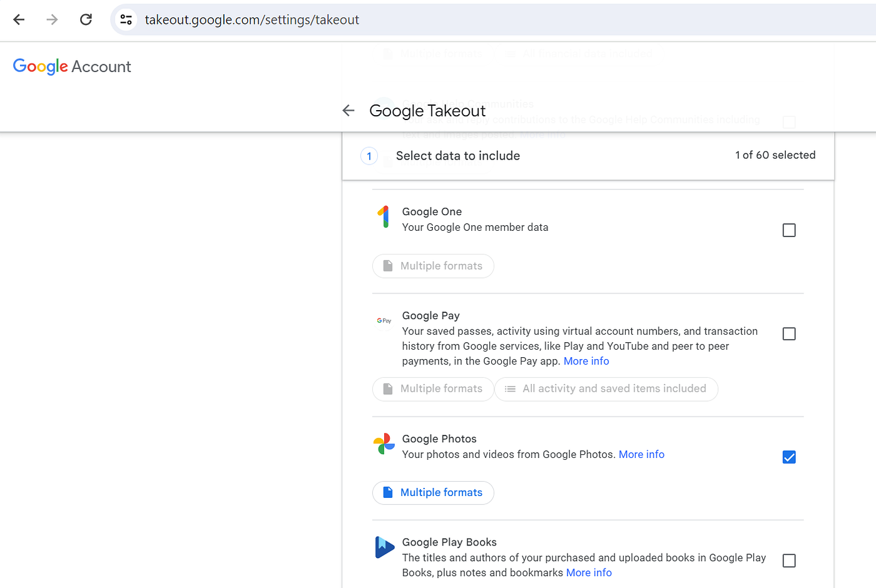Click the Google One title text
Screen dimensions: 876x588
432,211
